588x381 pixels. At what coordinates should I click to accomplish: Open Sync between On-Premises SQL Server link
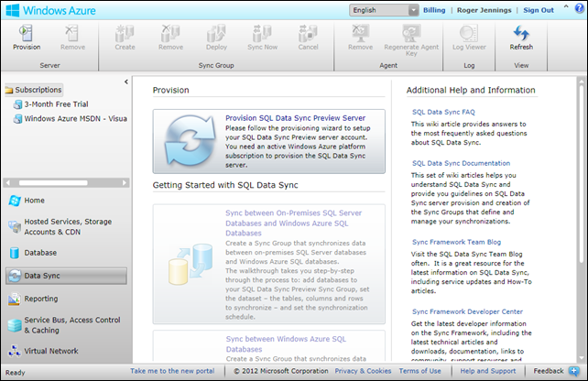click(294, 223)
